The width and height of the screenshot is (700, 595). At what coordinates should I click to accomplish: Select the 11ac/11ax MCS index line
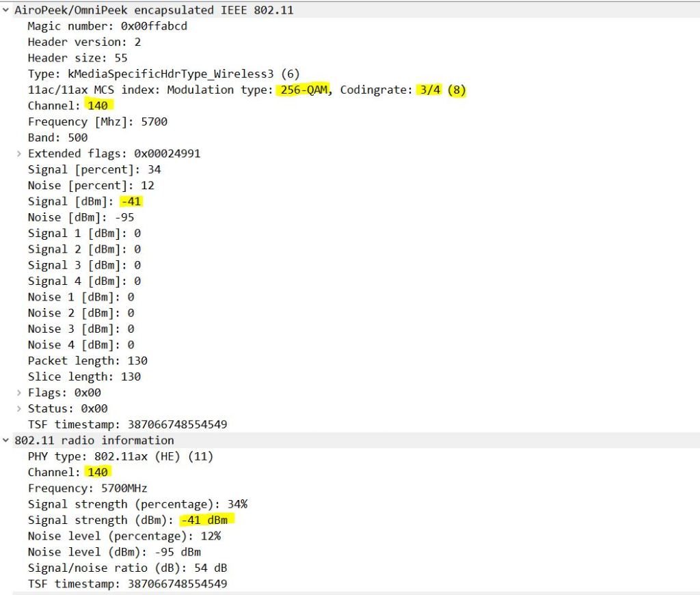(x=246, y=90)
